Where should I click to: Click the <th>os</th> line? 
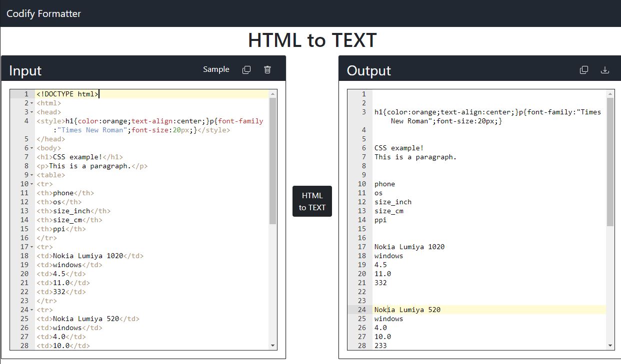coord(59,202)
